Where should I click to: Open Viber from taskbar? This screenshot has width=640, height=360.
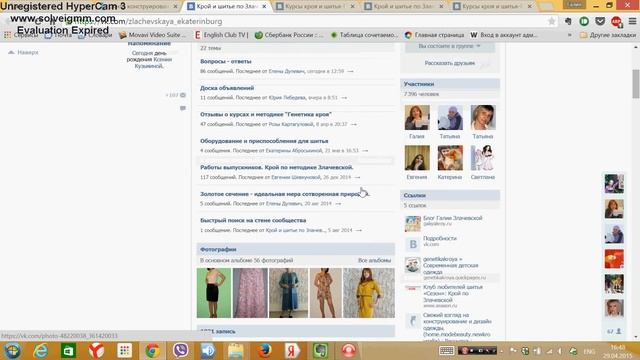pyautogui.click(x=180, y=351)
